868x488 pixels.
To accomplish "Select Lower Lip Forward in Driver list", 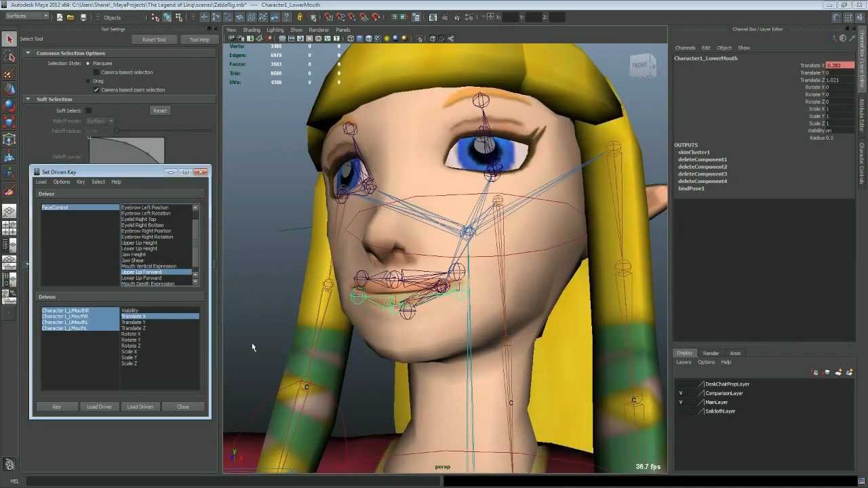I will [141, 278].
